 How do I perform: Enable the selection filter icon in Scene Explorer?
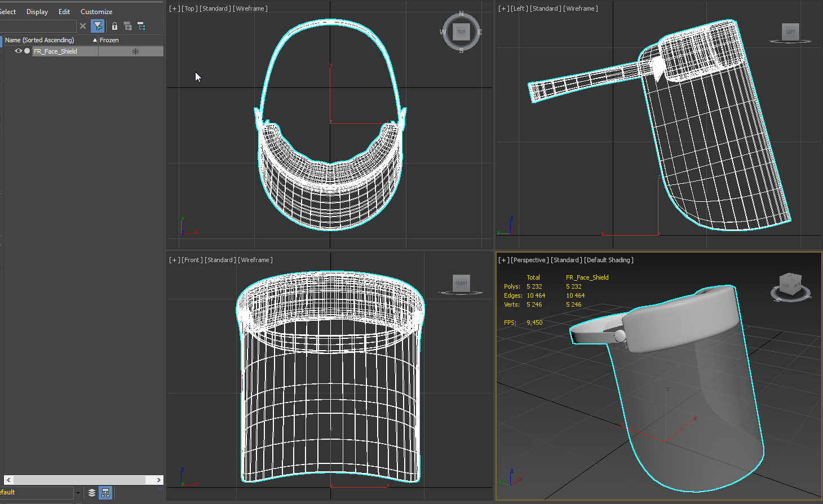[x=98, y=26]
